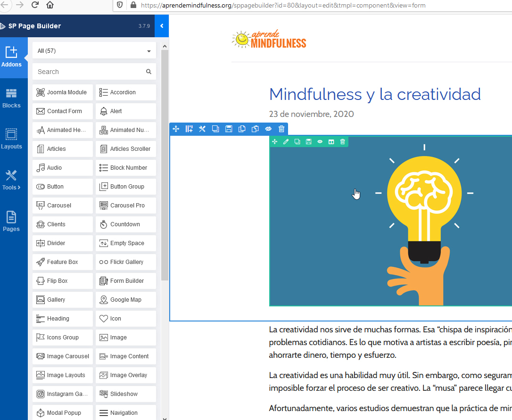Click the addons list vertical scrollbar
Screen dimensions: 512x420
pyautogui.click(x=165, y=165)
